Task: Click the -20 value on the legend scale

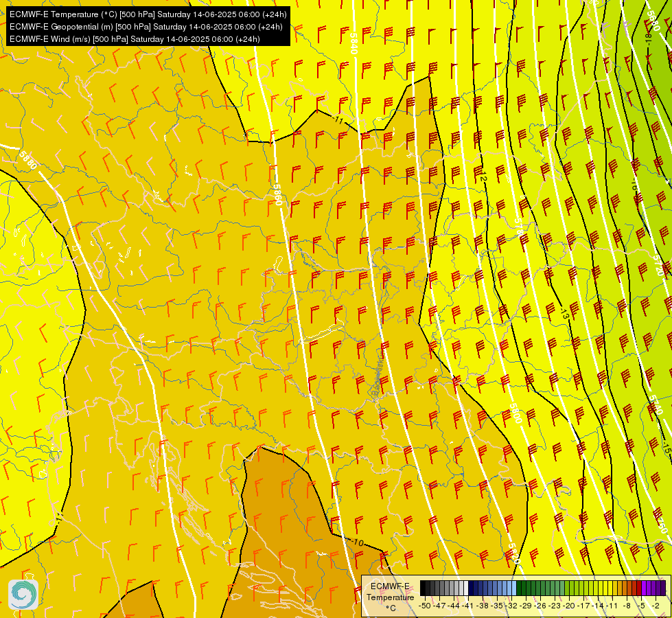Action: click(x=569, y=606)
